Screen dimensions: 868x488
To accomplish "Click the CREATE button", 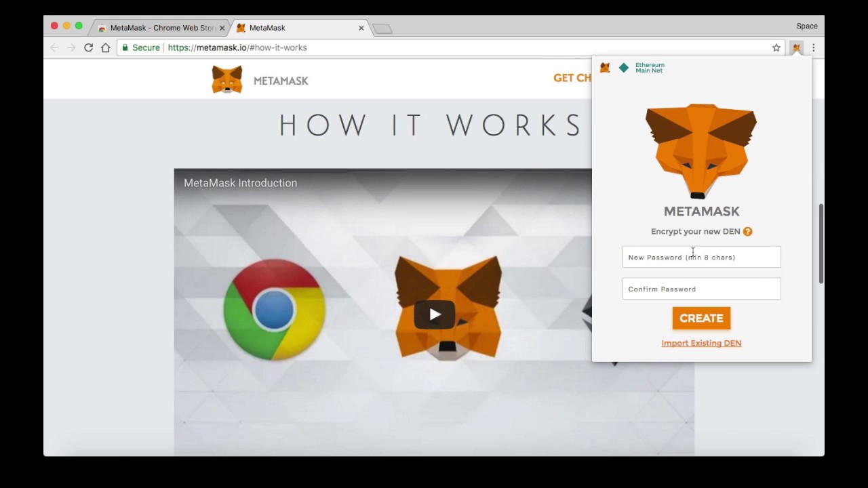I will [701, 318].
